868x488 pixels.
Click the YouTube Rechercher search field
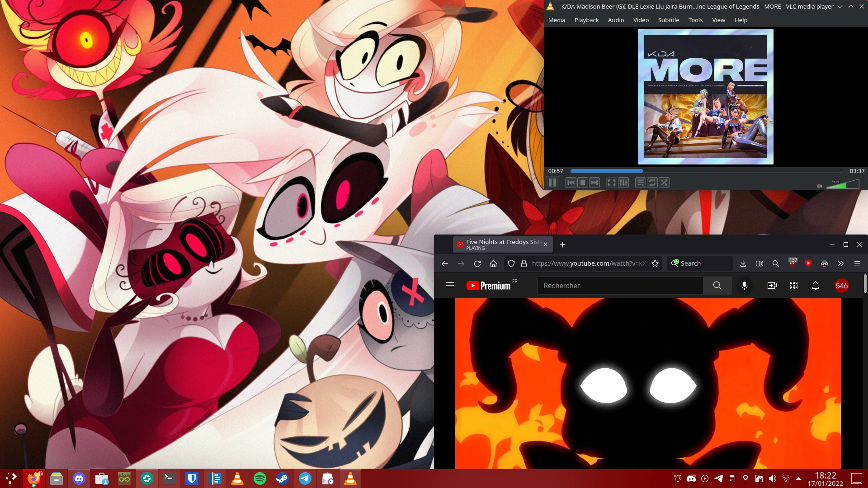point(620,286)
